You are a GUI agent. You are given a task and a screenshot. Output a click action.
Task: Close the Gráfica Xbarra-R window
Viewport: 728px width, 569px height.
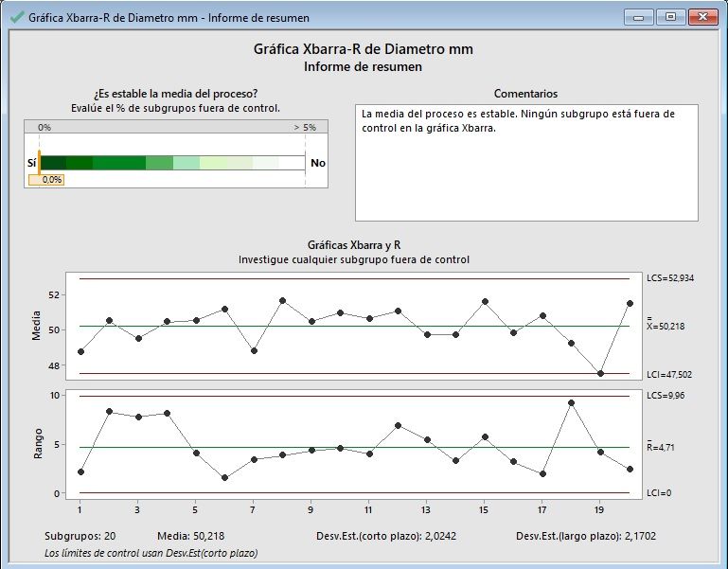coord(702,16)
